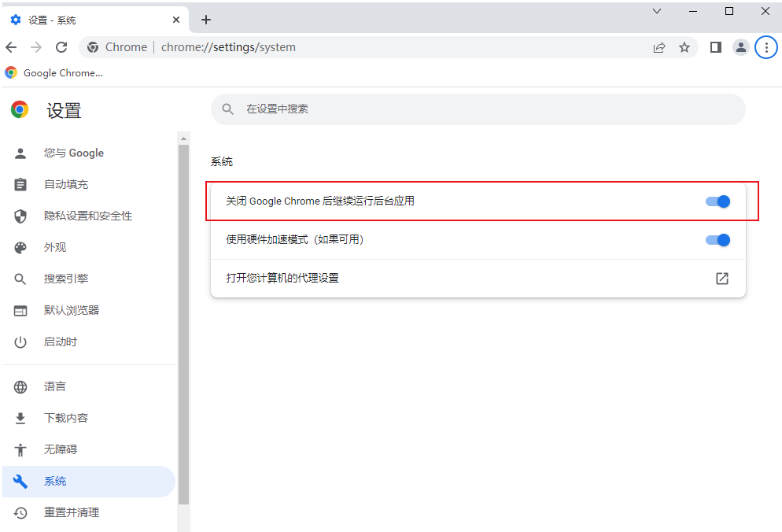
Task: Maximize the Chrome window
Action: pyautogui.click(x=729, y=11)
